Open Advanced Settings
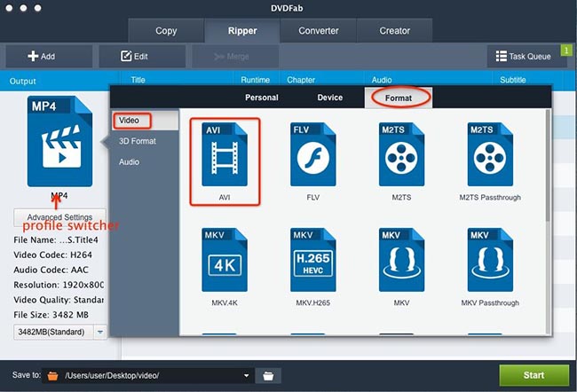Screen dimensions: 577x392 (60, 217)
